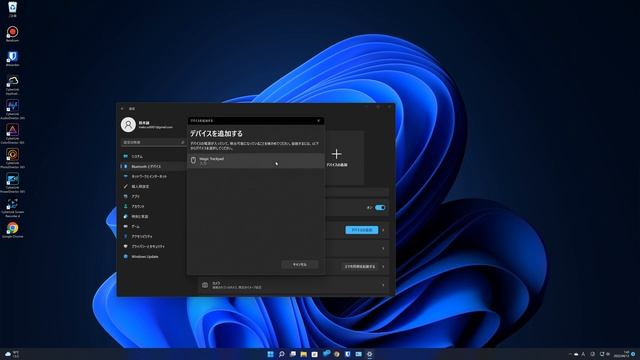The image size is (640, 360).
Task: Launch Bandicam from the desktop
Action: pos(12,33)
